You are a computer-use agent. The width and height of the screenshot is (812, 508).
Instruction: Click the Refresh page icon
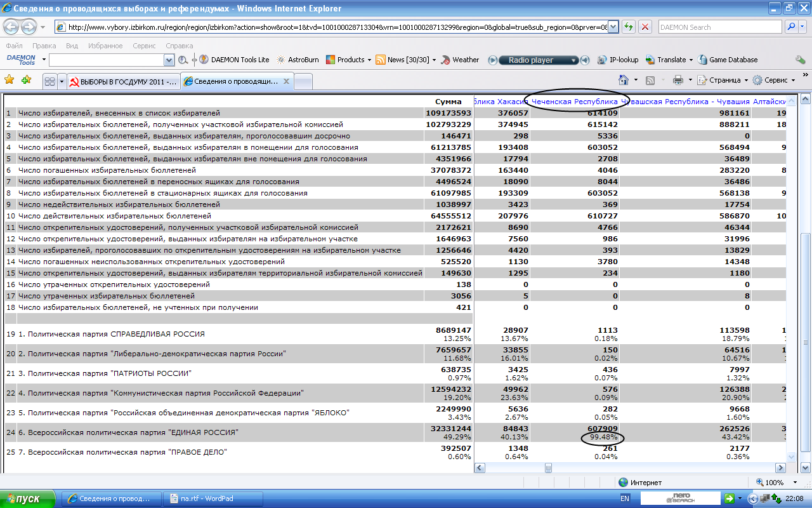click(x=628, y=27)
